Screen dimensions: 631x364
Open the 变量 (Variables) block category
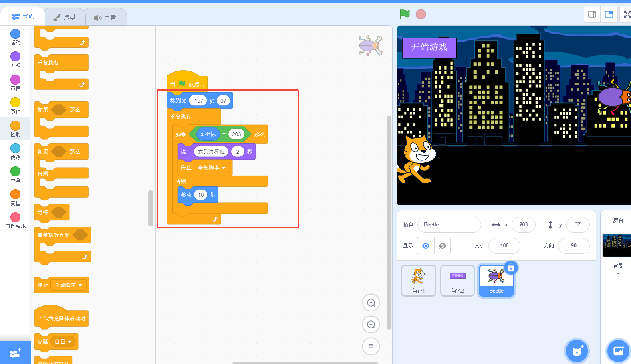click(x=15, y=198)
